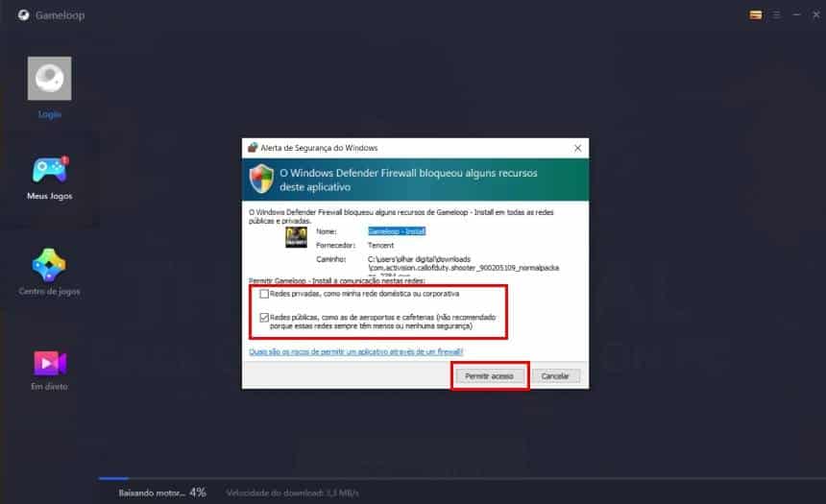Close the Gameloop main window

816,14
